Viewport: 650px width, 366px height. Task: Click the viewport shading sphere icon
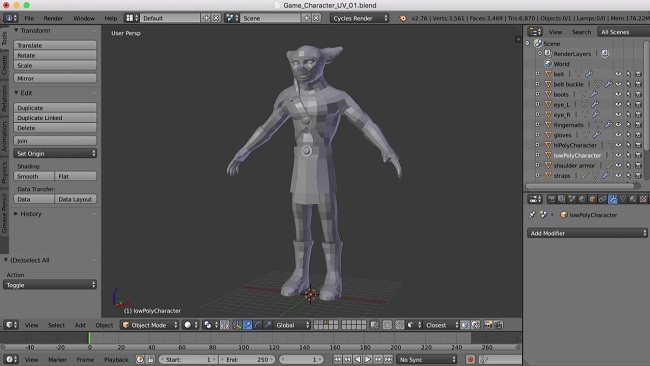point(188,325)
